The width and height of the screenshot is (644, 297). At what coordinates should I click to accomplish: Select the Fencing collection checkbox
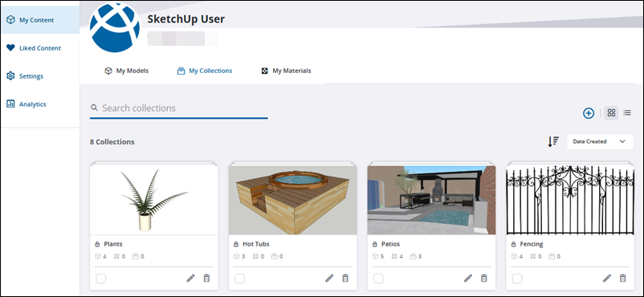tap(517, 279)
